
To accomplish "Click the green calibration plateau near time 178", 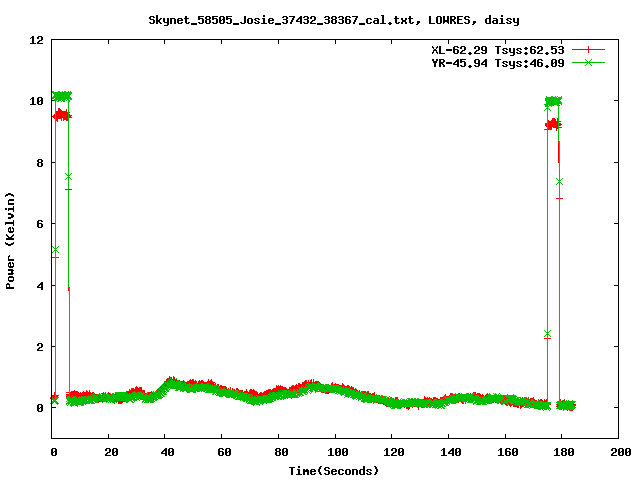I will click(x=553, y=101).
